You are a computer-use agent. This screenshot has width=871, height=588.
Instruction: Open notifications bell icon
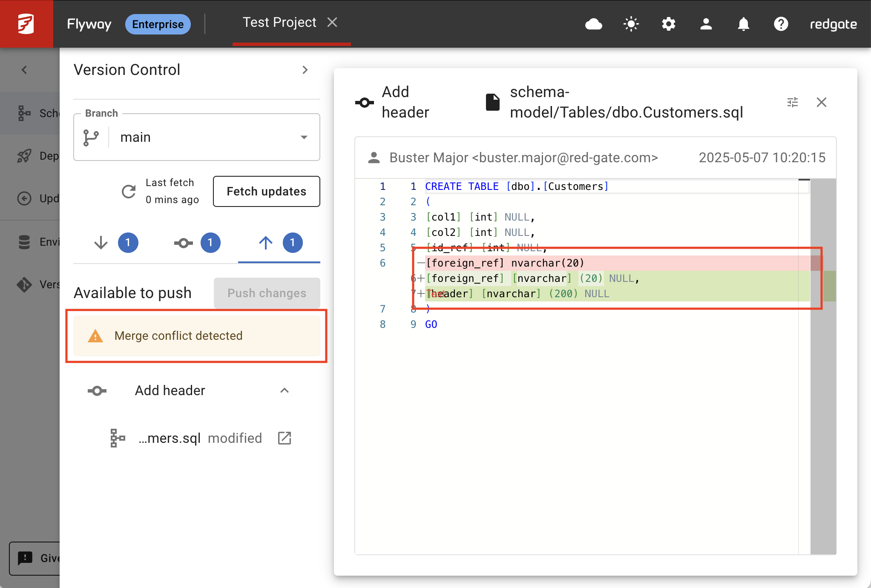coord(743,24)
